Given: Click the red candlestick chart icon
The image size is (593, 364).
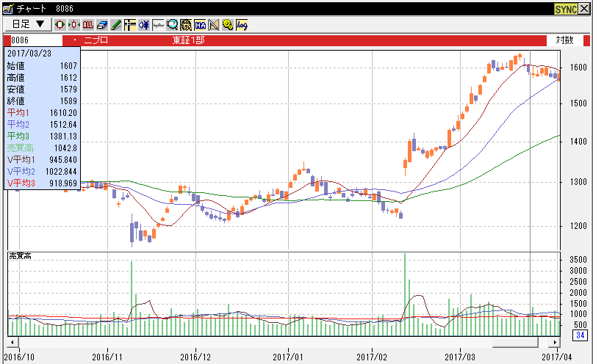Looking at the screenshot, I should click(x=60, y=24).
